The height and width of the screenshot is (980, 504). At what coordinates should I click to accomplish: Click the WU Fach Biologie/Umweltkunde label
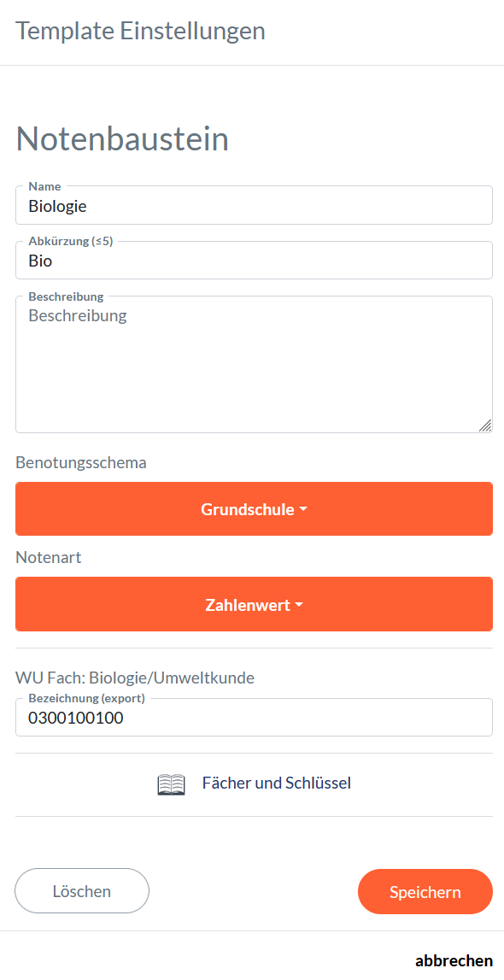tap(134, 678)
